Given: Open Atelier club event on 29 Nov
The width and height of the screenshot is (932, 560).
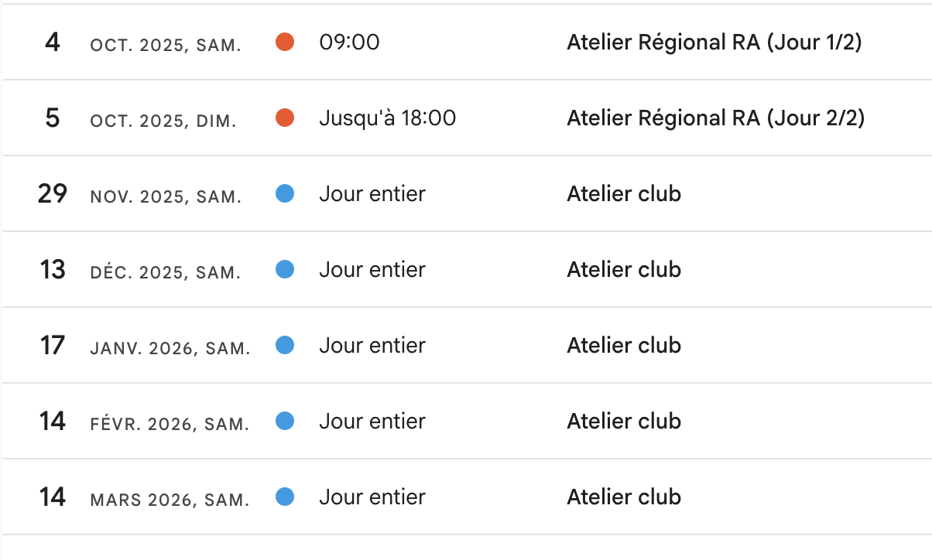Looking at the screenshot, I should click(x=624, y=194).
